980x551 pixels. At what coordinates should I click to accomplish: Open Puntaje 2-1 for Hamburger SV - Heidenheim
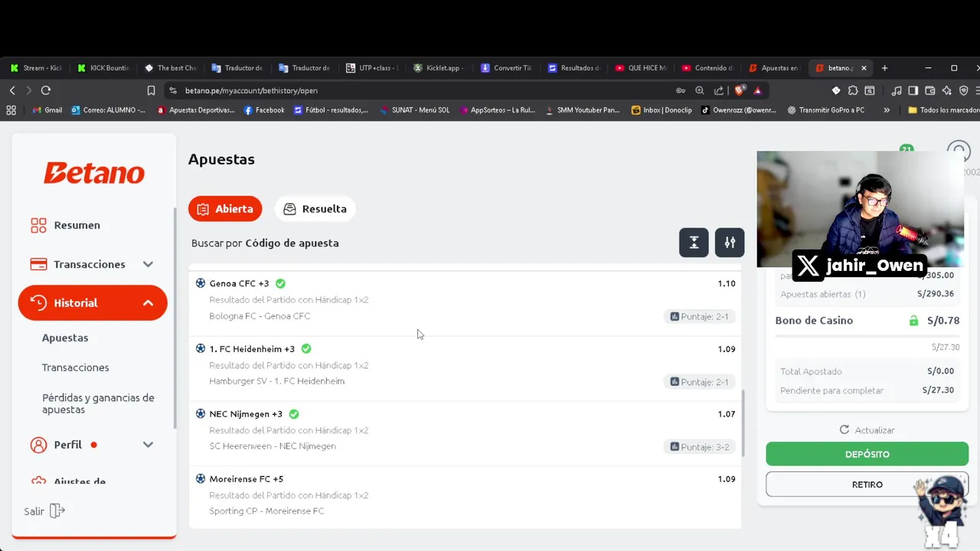pos(699,382)
